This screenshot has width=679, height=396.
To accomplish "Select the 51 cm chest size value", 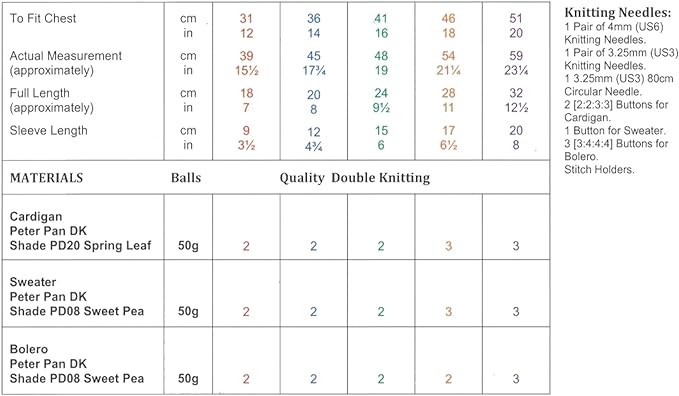I will [x=516, y=18].
